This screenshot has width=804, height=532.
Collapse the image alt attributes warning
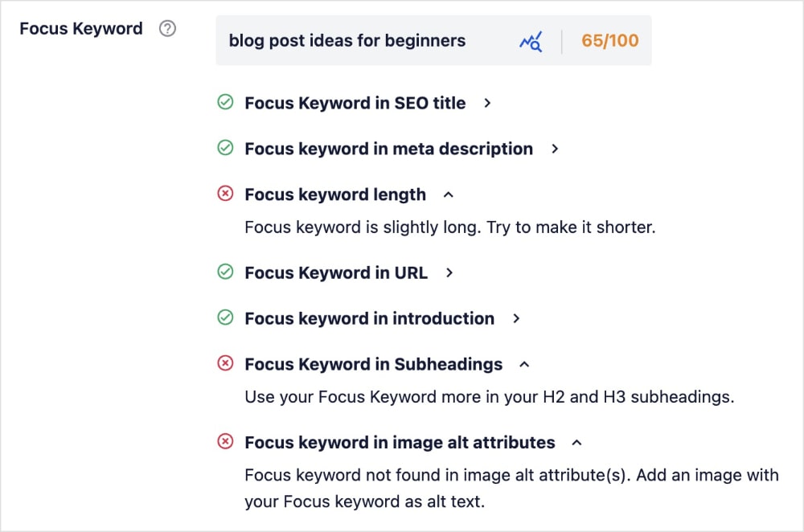click(x=576, y=442)
